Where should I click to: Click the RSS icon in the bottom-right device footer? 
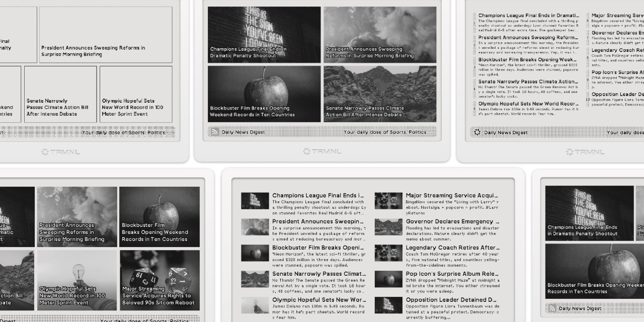(x=552, y=308)
